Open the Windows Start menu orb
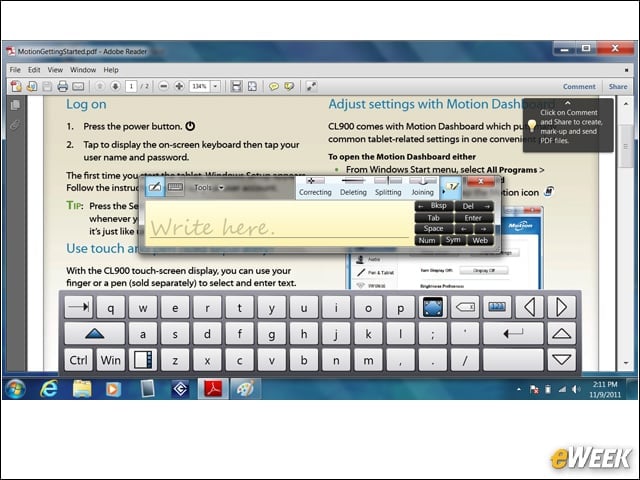This screenshot has height=480, width=640. pos(15,389)
